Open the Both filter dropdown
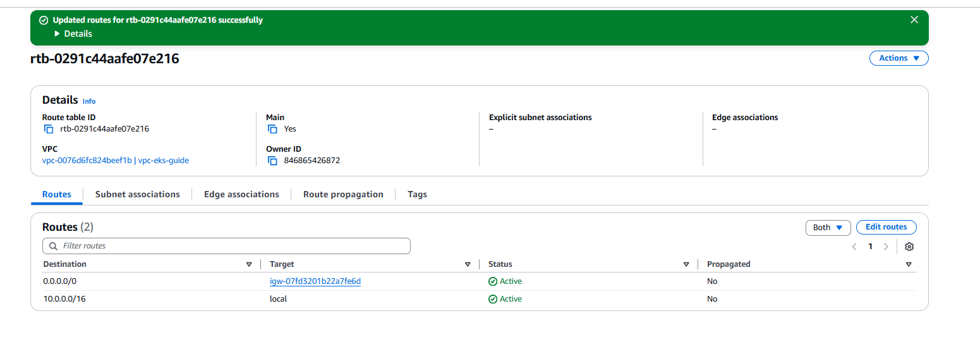The height and width of the screenshot is (337, 980). (x=828, y=228)
